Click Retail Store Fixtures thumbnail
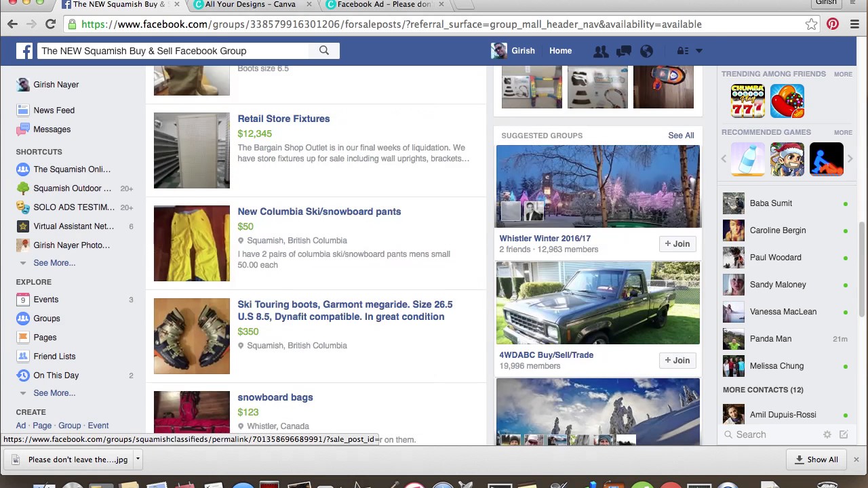Screen dimensions: 868x488 click(192, 150)
